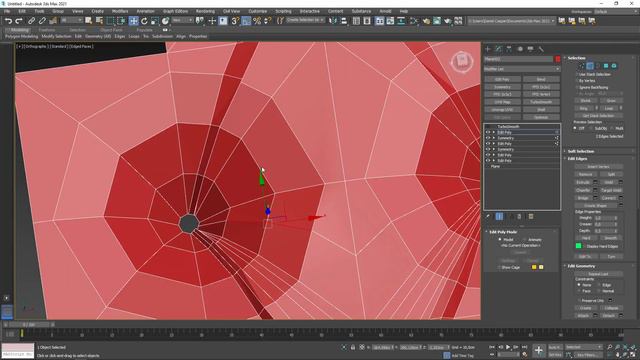The width and height of the screenshot is (640, 360).
Task: Select SubObj preview selection radio
Action: 592,128
